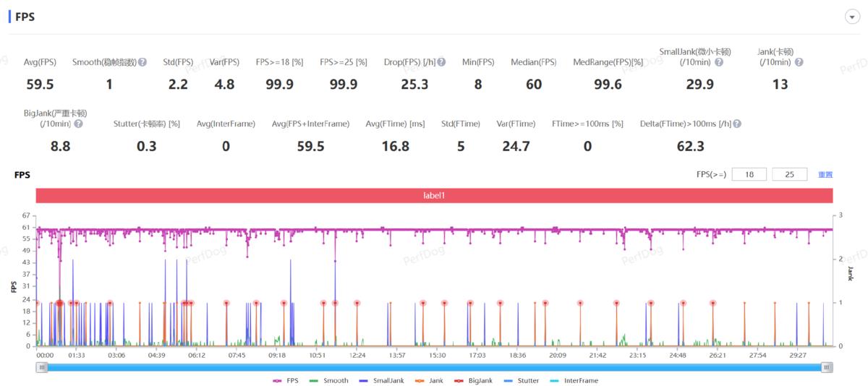
Task: Show the Drop(FPS) help tooltip icon
Action: click(441, 62)
